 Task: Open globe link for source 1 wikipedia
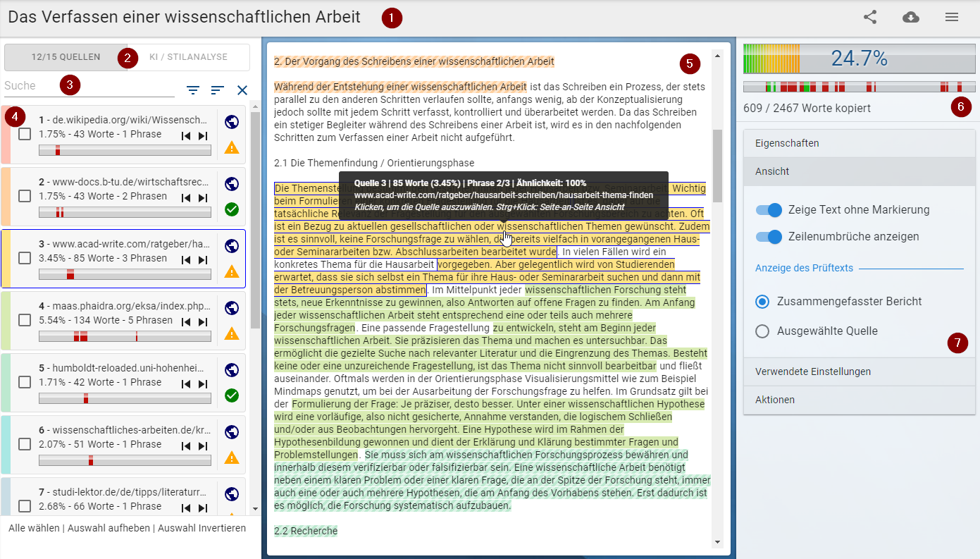coord(232,122)
